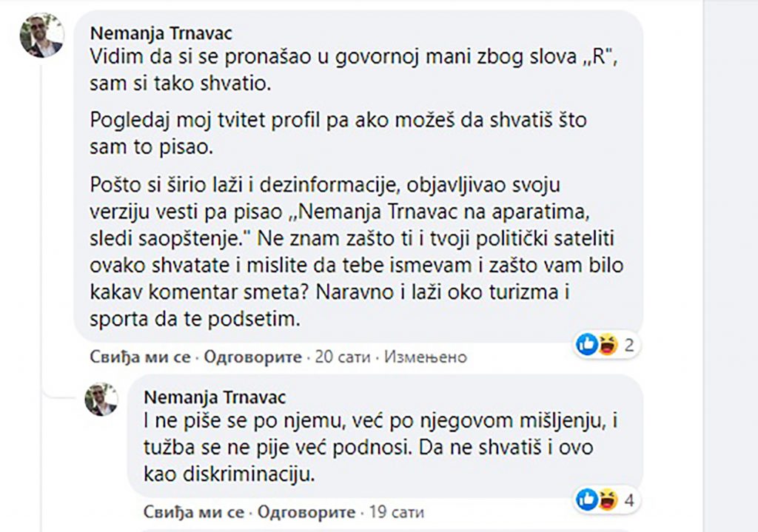Click the paragraph mentioning 'tvitet profil'
758x532 pixels.
coord(338,132)
